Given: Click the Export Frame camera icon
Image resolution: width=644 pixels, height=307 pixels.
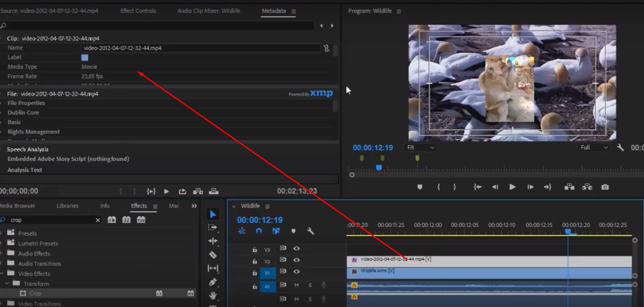Looking at the screenshot, I should pos(605,187).
